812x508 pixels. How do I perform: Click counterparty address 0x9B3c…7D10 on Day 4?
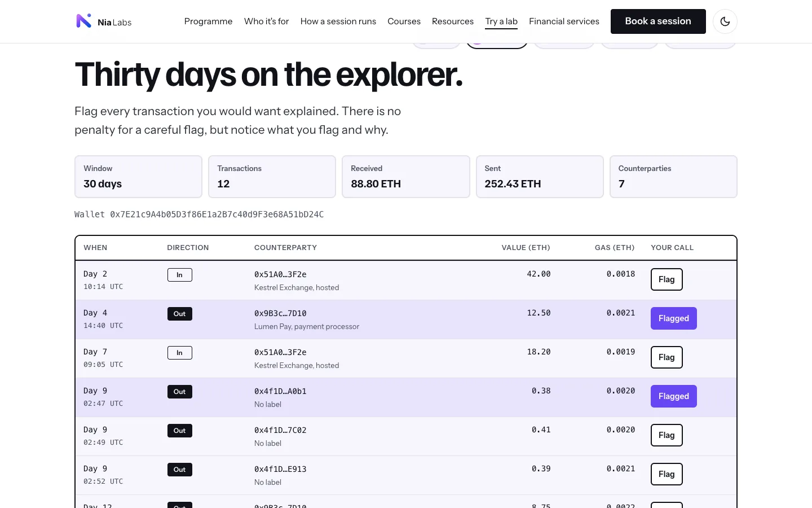click(x=280, y=313)
